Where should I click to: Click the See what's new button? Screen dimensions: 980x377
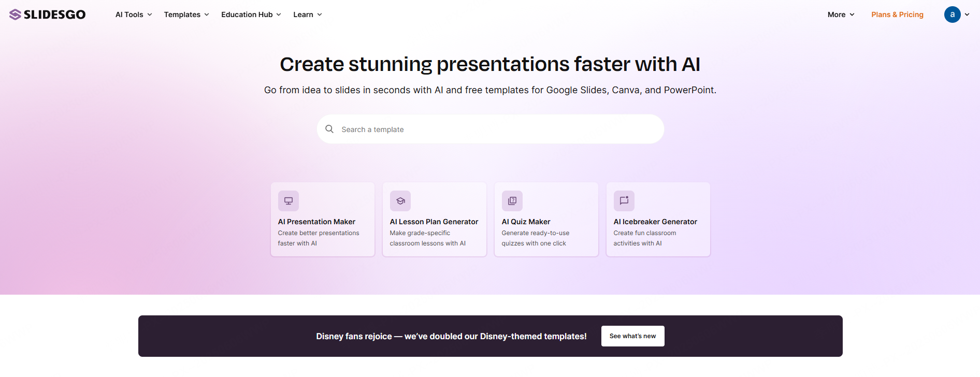[x=632, y=336]
